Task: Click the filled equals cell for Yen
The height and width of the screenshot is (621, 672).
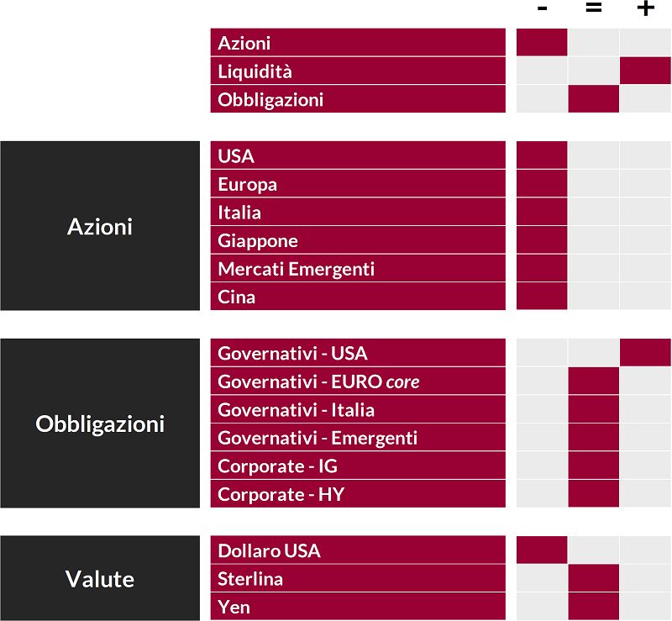Action: pyautogui.click(x=594, y=607)
